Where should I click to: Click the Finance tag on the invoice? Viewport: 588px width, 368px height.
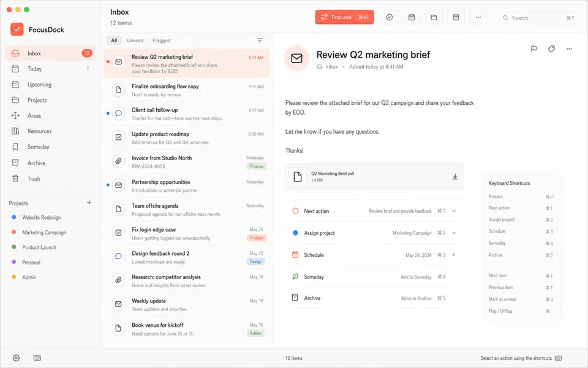pyautogui.click(x=257, y=166)
